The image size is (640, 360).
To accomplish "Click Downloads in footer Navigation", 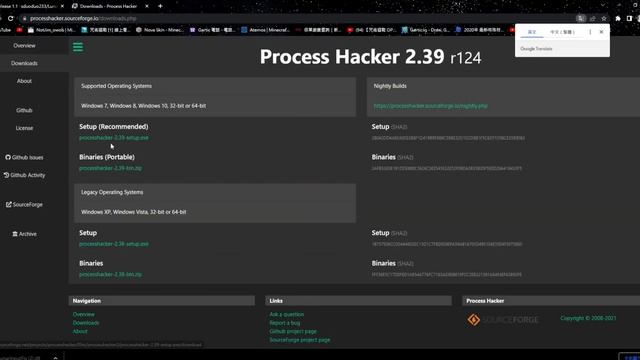I will coord(86,323).
